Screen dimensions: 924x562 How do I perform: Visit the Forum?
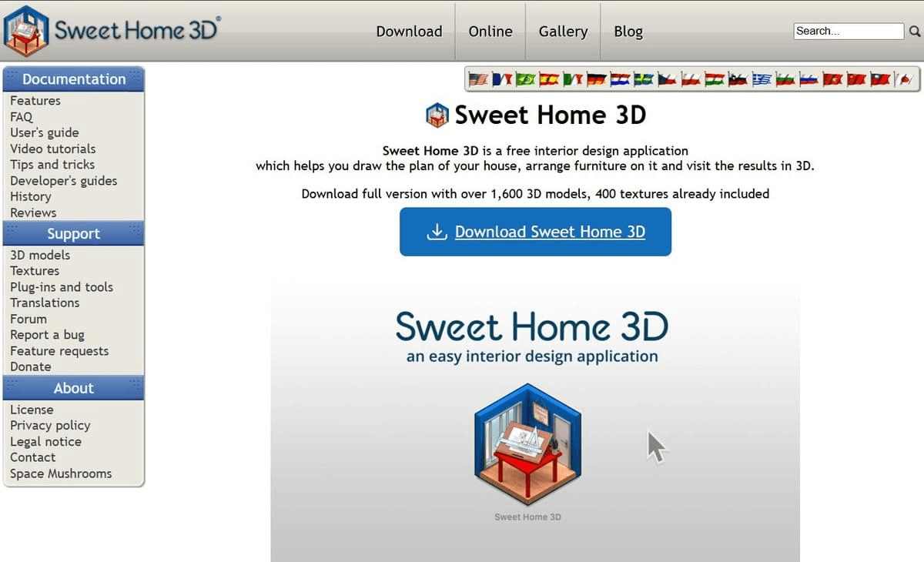(x=28, y=319)
